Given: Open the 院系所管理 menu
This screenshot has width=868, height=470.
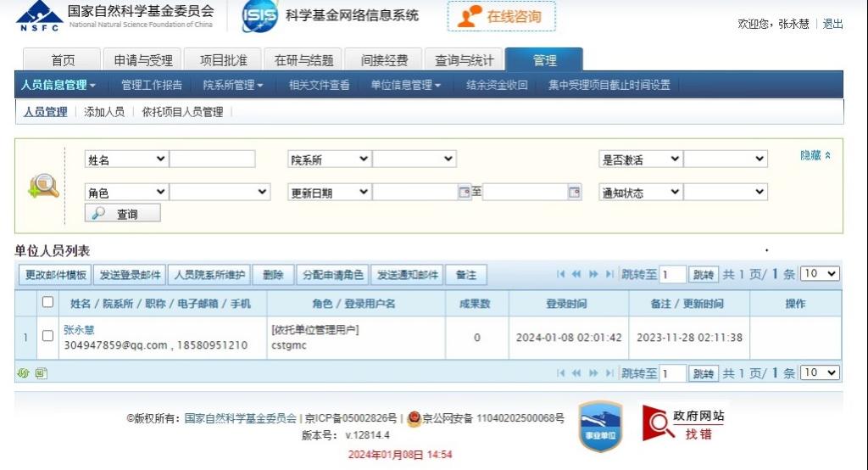Looking at the screenshot, I should tap(233, 85).
